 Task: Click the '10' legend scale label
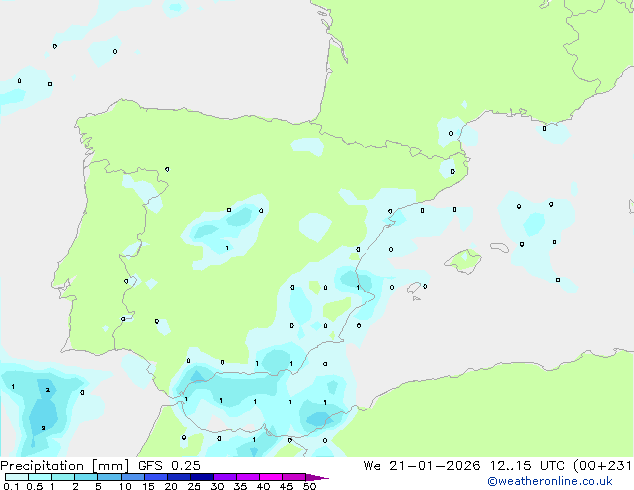(x=125, y=486)
